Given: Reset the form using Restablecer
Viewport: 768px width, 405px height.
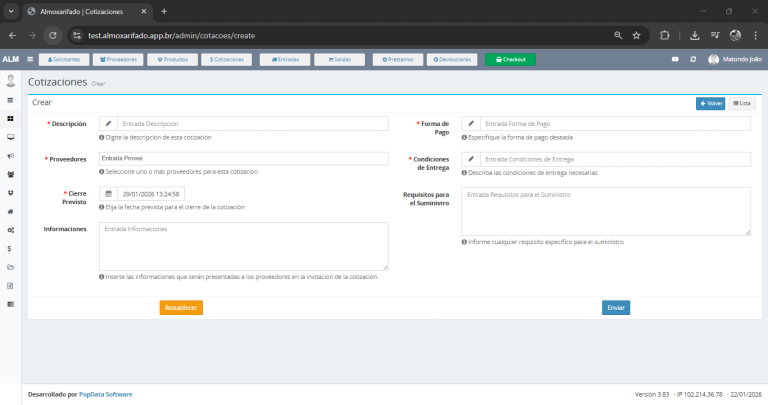Looking at the screenshot, I should tap(181, 307).
